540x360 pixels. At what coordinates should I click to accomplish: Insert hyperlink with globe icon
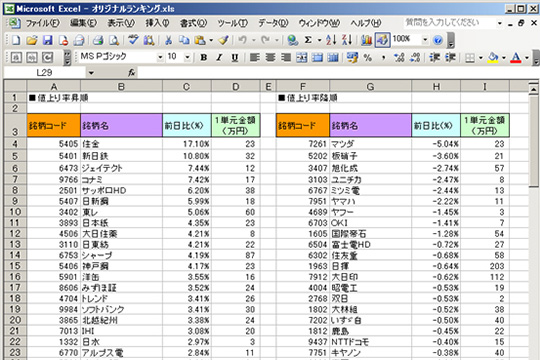[293, 40]
